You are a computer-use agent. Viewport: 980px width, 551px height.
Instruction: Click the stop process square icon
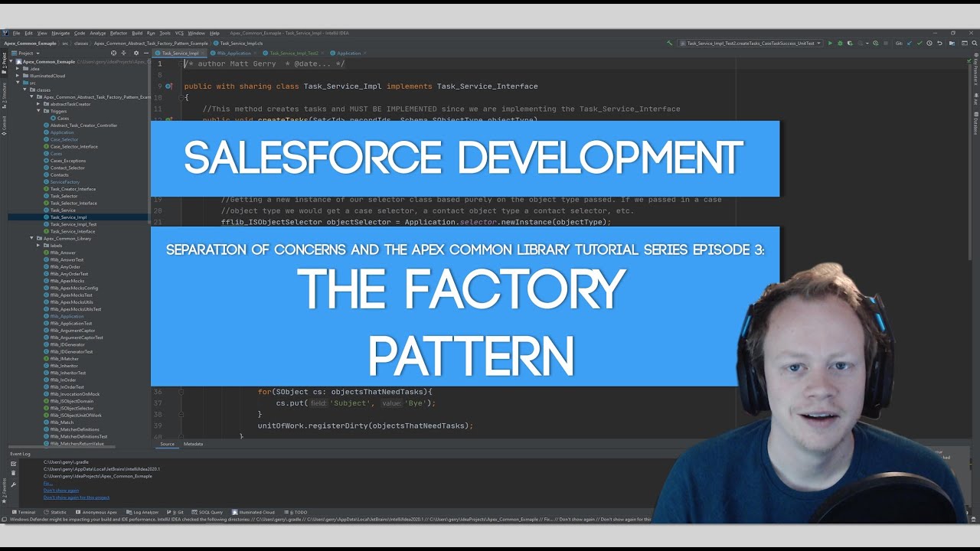click(886, 44)
